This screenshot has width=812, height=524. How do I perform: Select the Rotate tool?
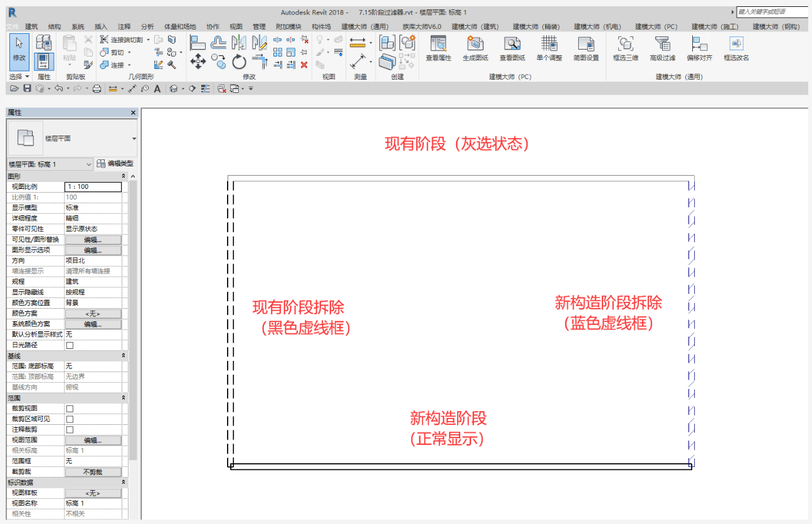point(239,61)
